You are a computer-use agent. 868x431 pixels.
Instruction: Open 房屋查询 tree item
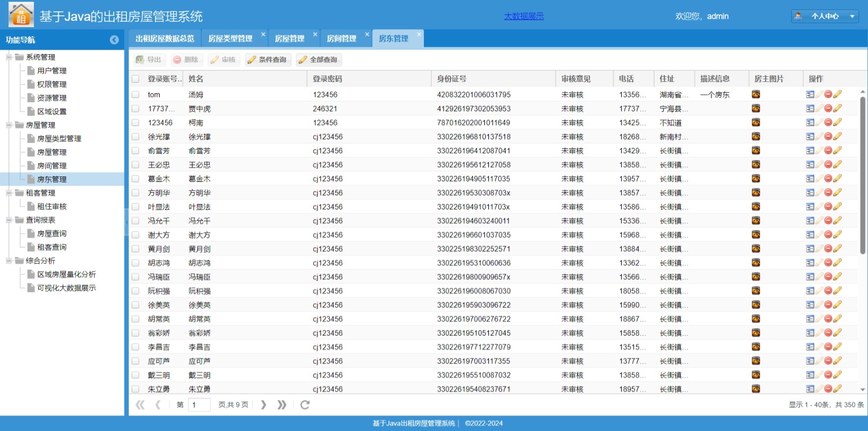52,233
